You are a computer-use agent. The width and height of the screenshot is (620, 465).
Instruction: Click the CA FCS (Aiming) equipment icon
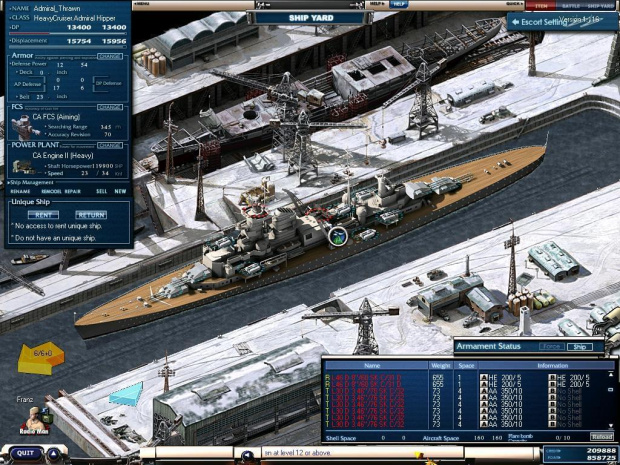(x=24, y=126)
